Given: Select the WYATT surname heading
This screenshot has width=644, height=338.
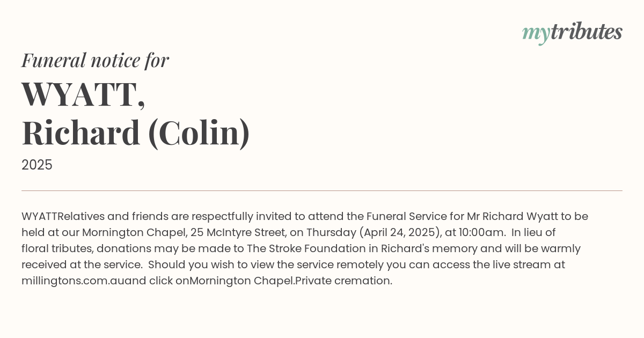Looking at the screenshot, I should pos(83,94).
